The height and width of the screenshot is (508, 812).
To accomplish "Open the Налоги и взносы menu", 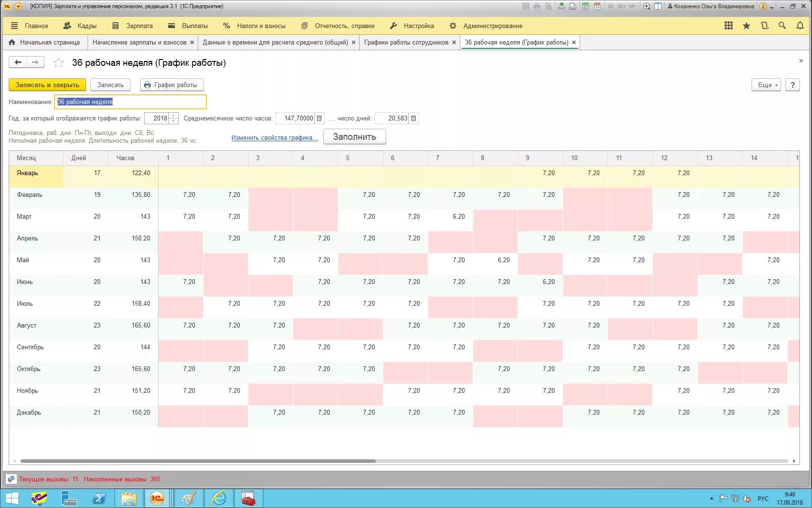I will 254,26.
